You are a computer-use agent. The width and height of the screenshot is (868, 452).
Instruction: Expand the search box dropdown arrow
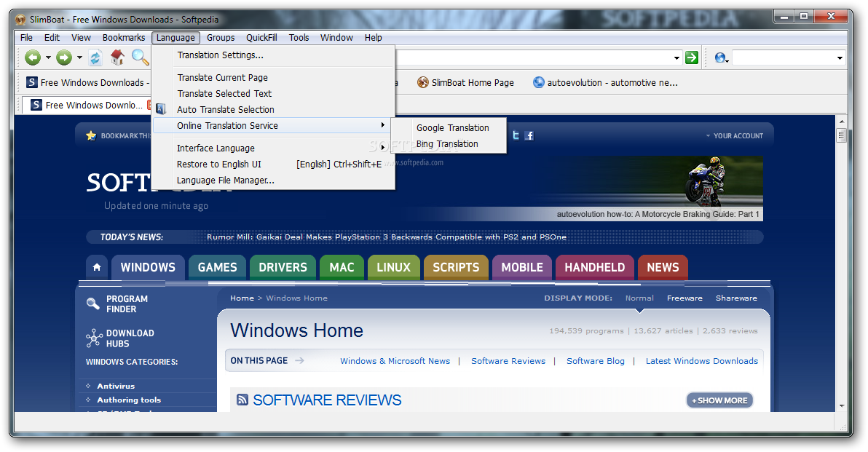click(840, 58)
